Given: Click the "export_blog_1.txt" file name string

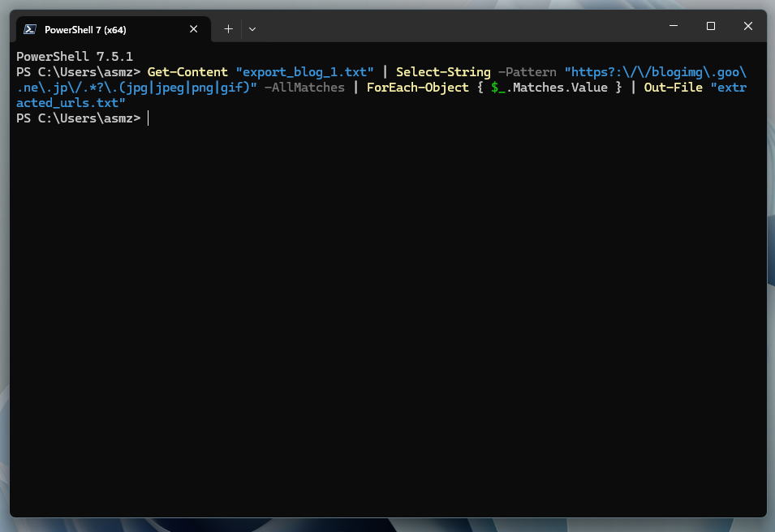Looking at the screenshot, I should (x=304, y=72).
